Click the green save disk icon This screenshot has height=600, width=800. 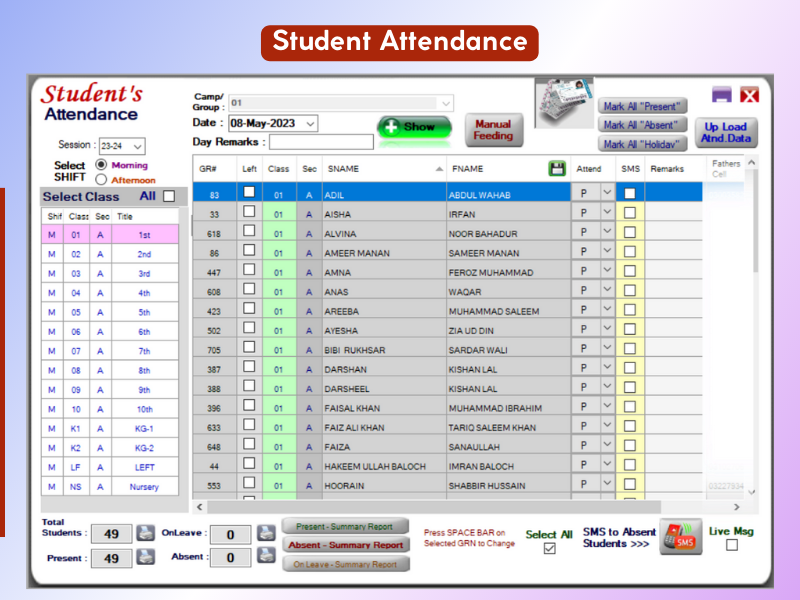557,169
